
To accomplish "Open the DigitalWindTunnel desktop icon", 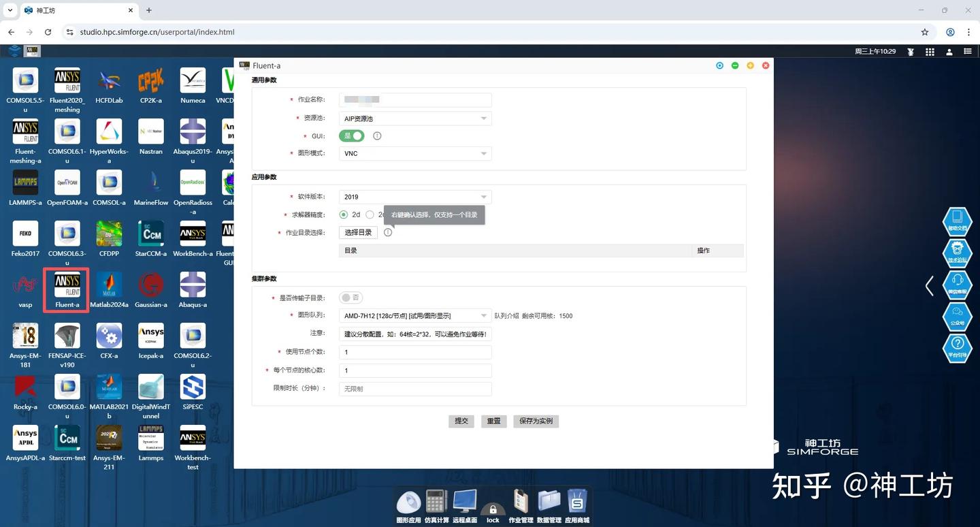I will click(151, 387).
